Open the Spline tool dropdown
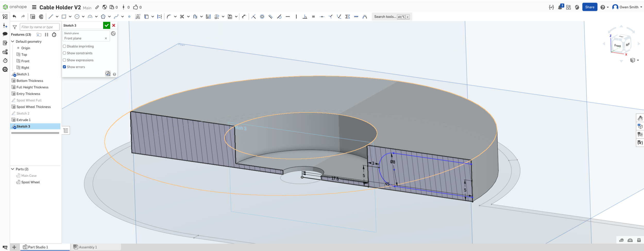The image size is (644, 251). pyautogui.click(x=122, y=16)
